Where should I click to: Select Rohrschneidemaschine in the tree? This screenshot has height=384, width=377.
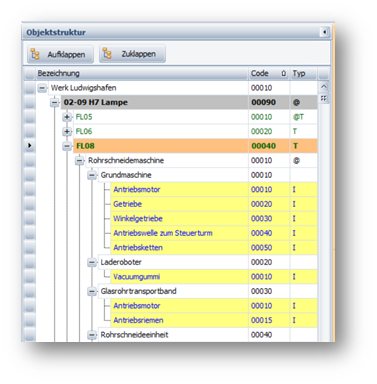tap(126, 161)
